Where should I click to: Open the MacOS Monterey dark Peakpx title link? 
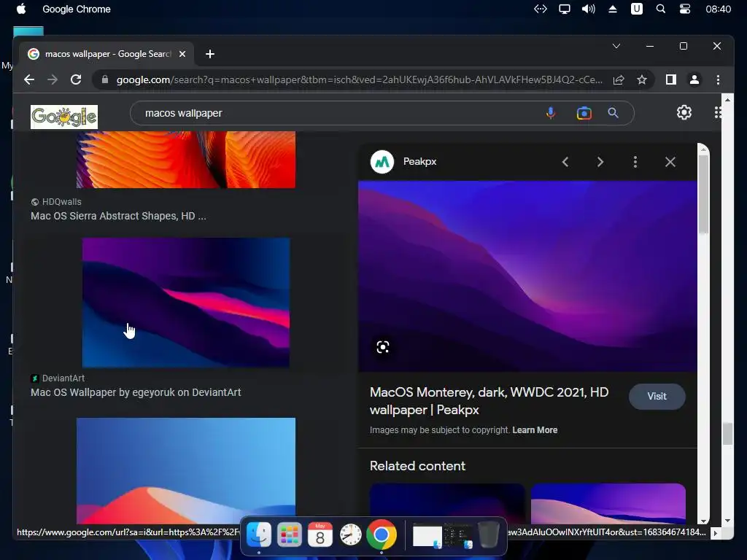pos(489,401)
